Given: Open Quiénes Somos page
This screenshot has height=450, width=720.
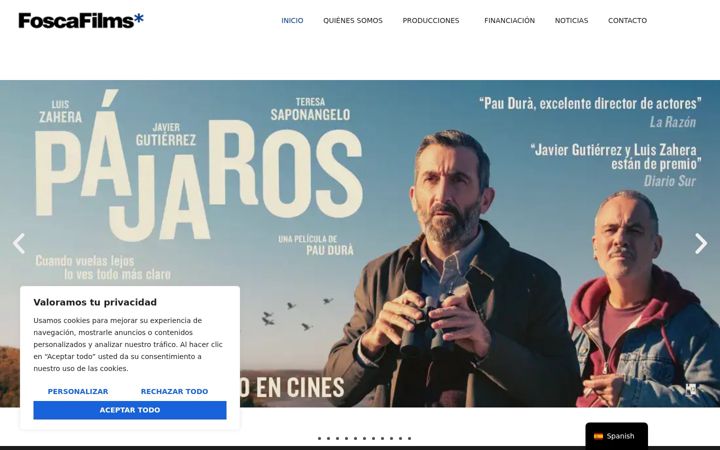Looking at the screenshot, I should coord(353,20).
